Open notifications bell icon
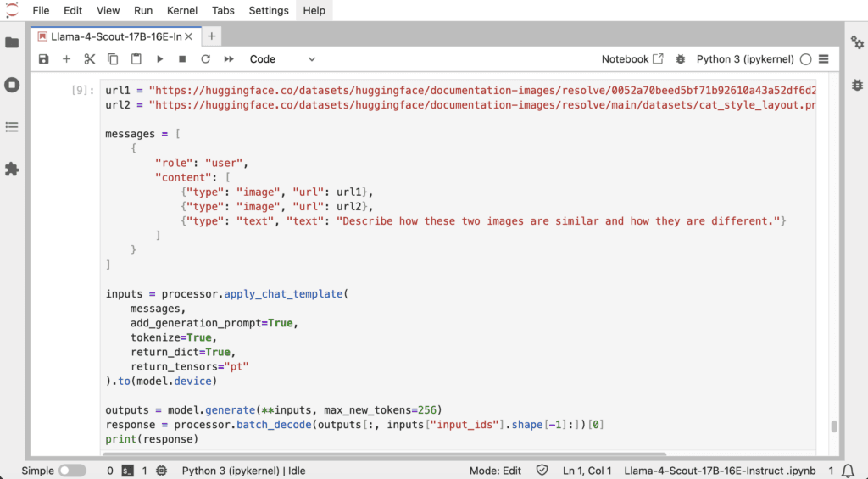The width and height of the screenshot is (868, 479). tap(848, 471)
